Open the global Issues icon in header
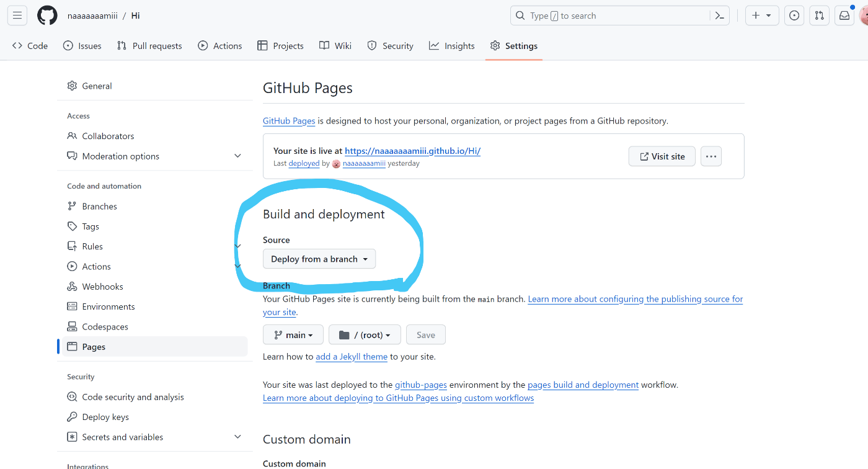The image size is (868, 469). pyautogui.click(x=794, y=16)
